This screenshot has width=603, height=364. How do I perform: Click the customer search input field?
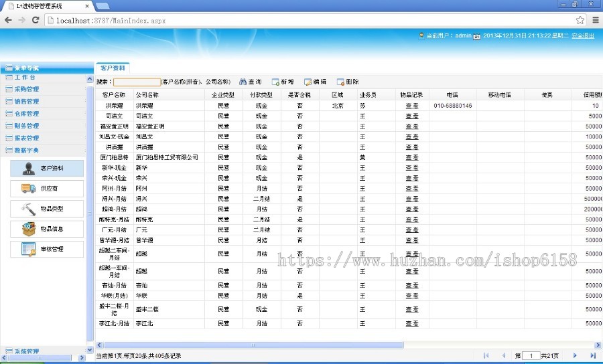click(137, 82)
